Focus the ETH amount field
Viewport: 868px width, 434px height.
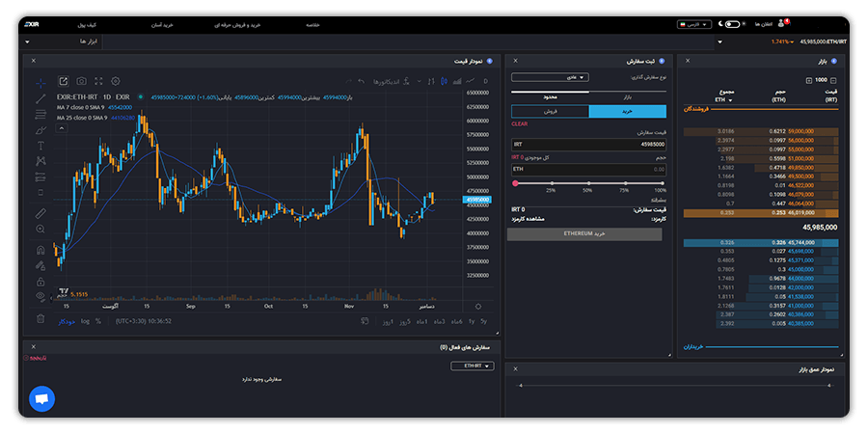pyautogui.click(x=588, y=170)
